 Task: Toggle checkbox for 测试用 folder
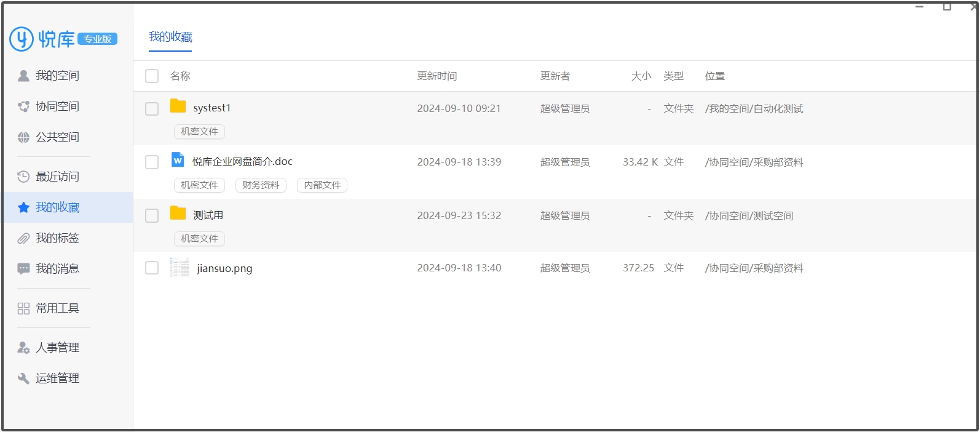point(152,215)
